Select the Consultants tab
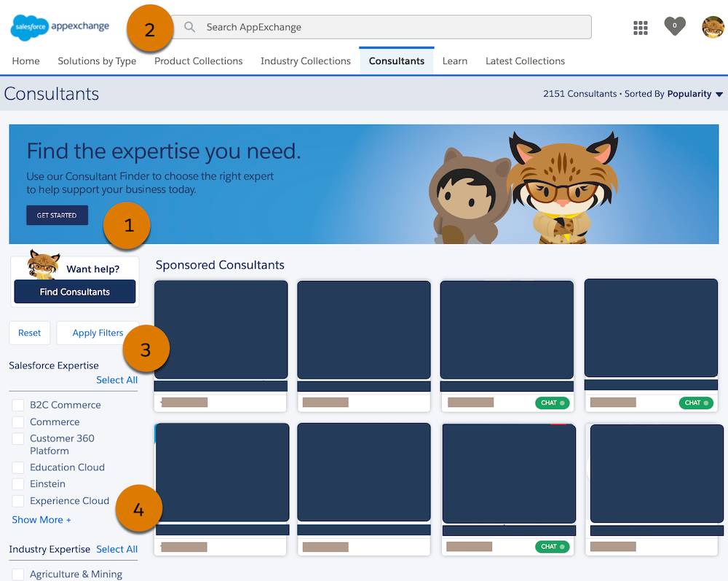This screenshot has height=581, width=728. pyautogui.click(x=397, y=61)
